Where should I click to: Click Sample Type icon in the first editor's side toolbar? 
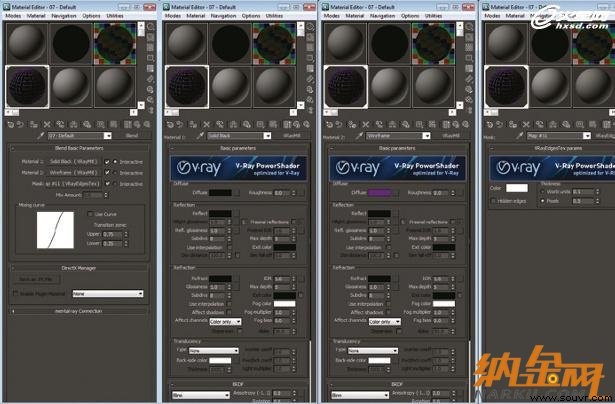(x=151, y=27)
